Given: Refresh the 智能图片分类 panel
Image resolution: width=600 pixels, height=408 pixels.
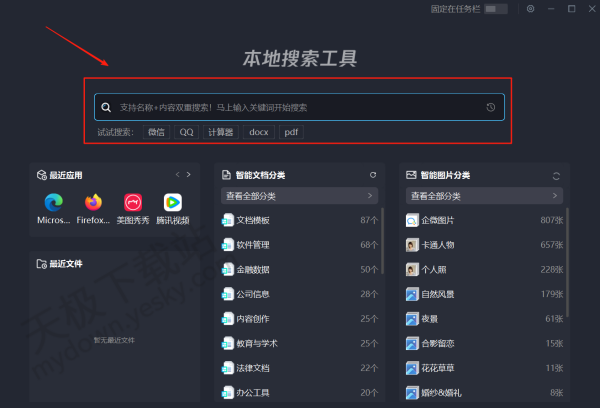Looking at the screenshot, I should (556, 175).
